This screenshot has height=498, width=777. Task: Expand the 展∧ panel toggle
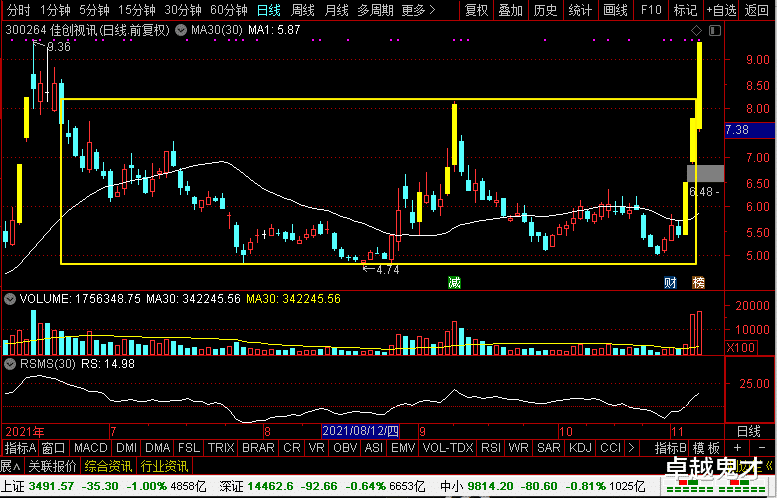click(x=10, y=466)
